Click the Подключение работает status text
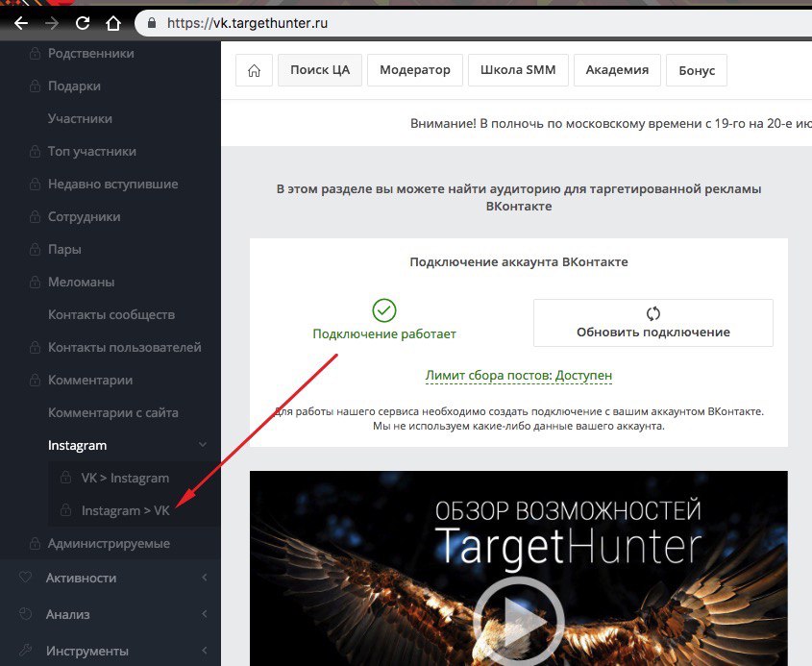Viewport: 812px width, 666px height. point(384,334)
